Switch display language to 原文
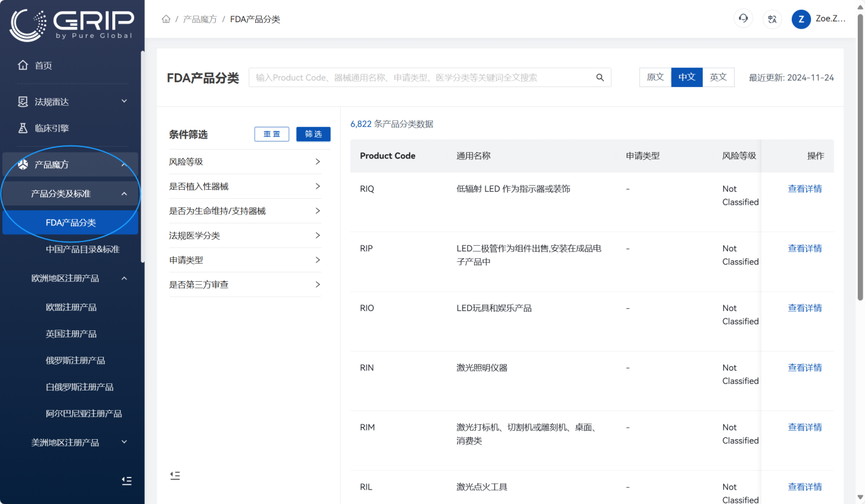Viewport: 865px width, 504px height. pyautogui.click(x=655, y=77)
